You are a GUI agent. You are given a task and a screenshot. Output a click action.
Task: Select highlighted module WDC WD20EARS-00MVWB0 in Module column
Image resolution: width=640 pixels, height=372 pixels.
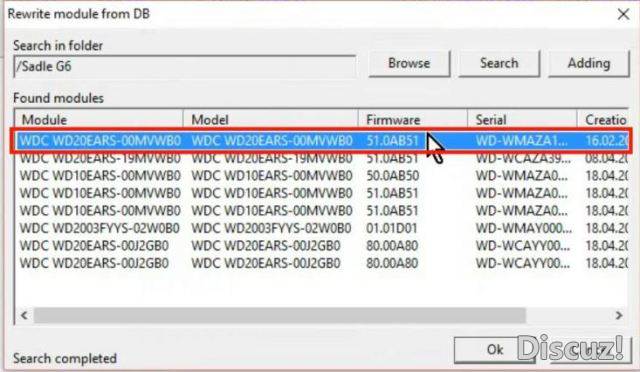tap(100, 141)
